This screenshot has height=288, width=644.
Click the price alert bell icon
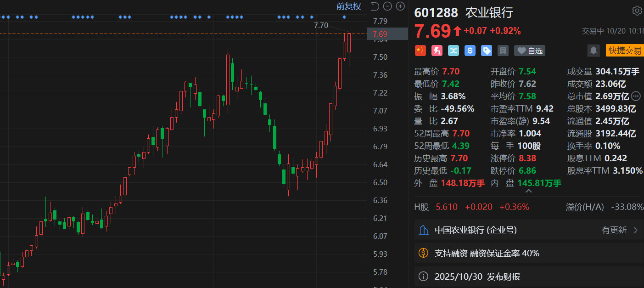tap(594, 51)
